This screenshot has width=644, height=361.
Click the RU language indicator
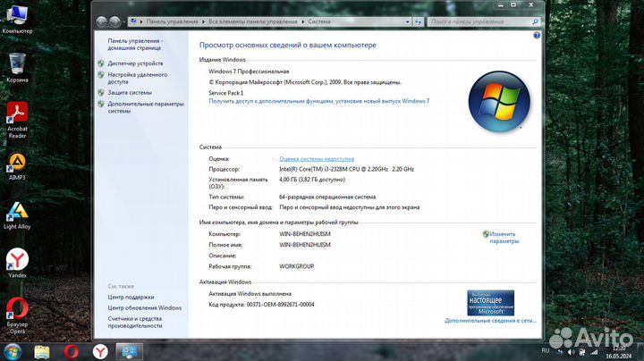[x=545, y=351]
